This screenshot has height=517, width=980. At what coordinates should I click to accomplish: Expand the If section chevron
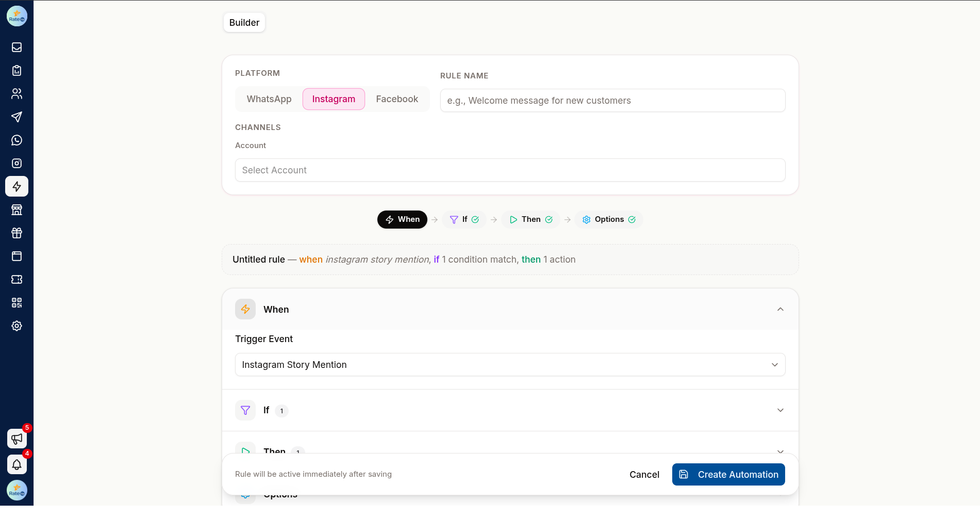click(x=780, y=410)
